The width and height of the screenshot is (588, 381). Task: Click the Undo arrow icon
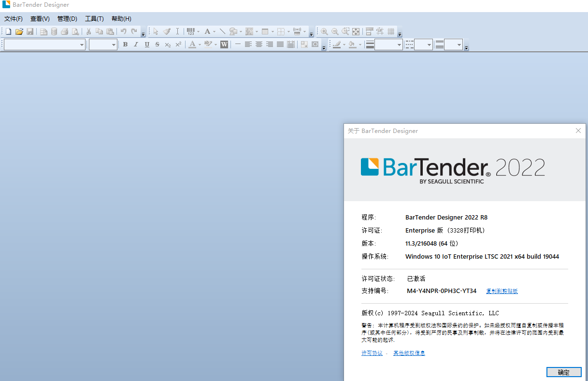(124, 31)
